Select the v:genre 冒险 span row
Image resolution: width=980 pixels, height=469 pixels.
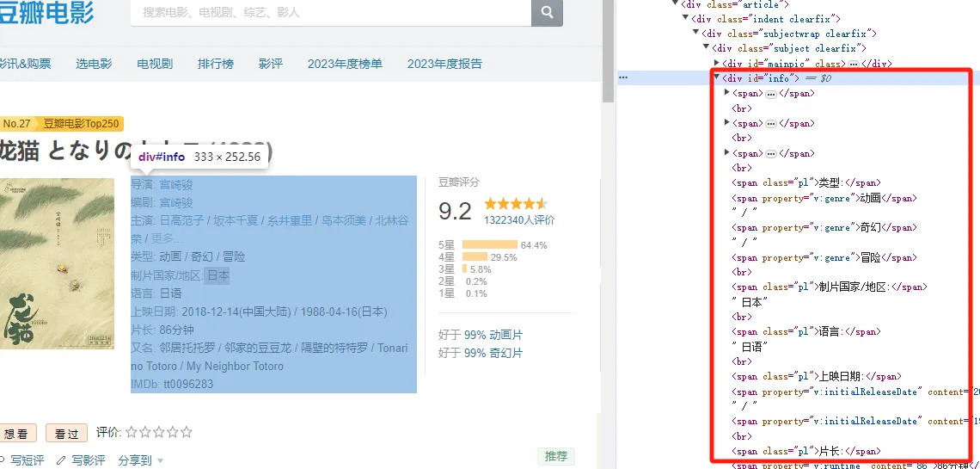pos(824,257)
